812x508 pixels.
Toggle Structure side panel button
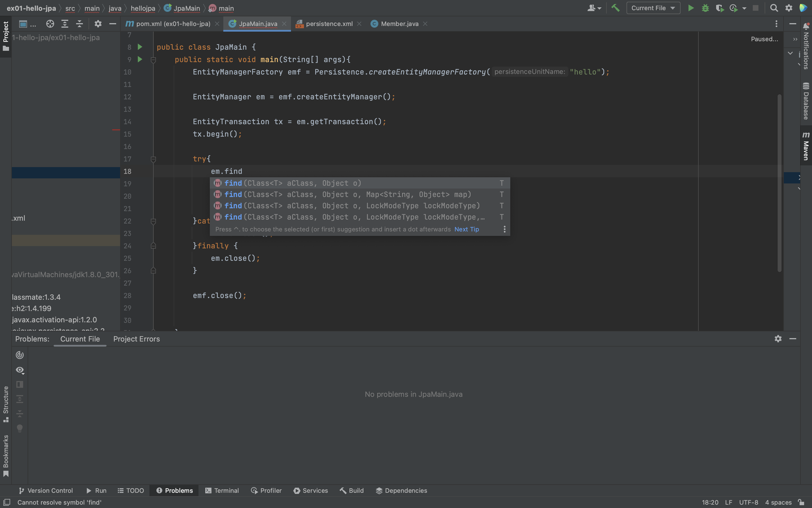pyautogui.click(x=6, y=404)
